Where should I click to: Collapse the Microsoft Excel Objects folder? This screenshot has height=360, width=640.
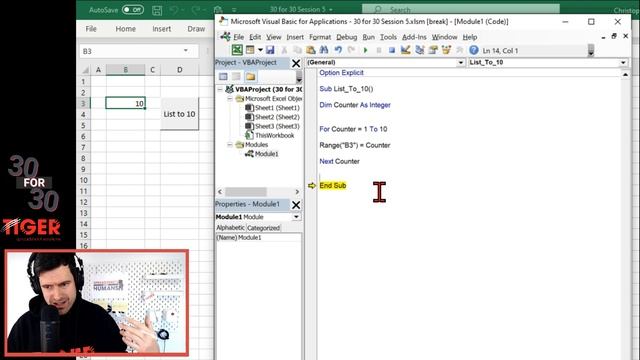(x=230, y=98)
